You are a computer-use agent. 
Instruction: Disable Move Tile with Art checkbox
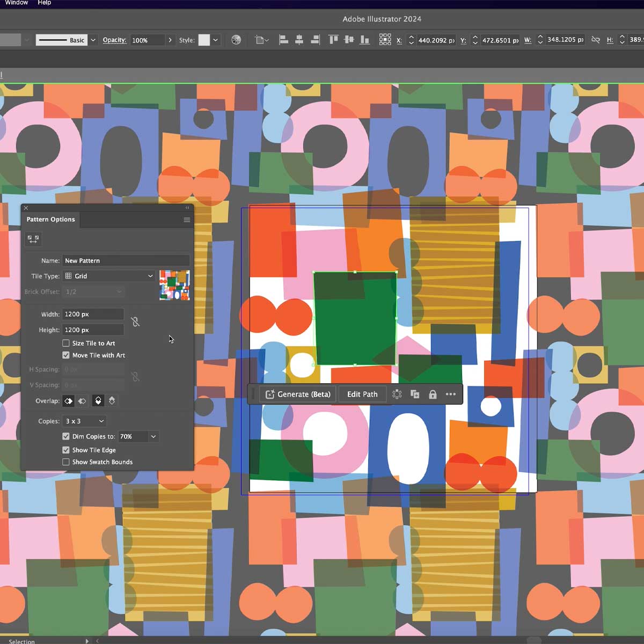(66, 355)
